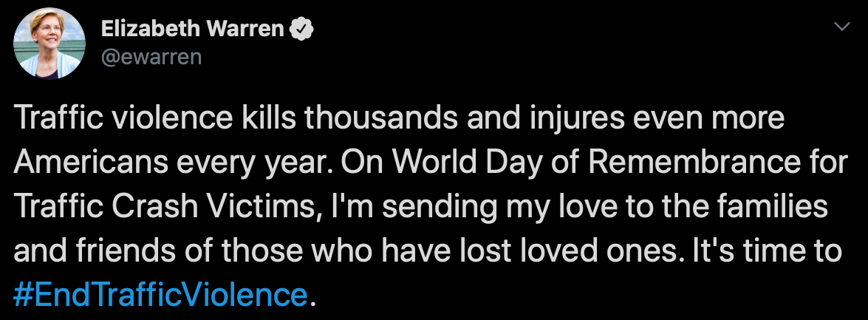Click the blue verified checkmark badge
The width and height of the screenshot is (868, 320).
(302, 29)
